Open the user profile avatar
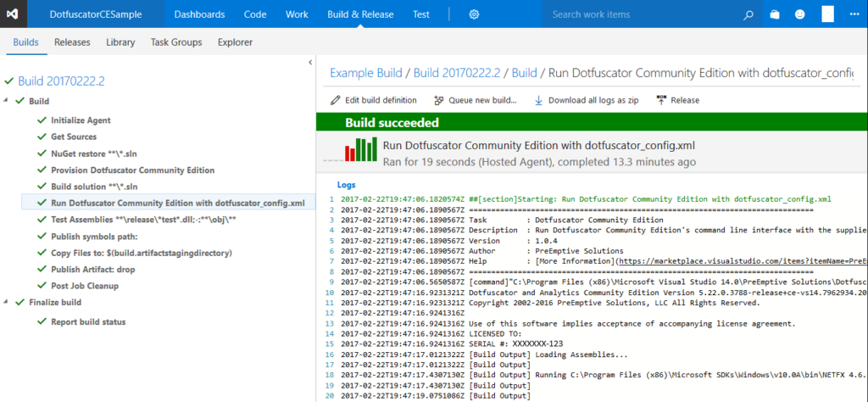Screen dimensions: 868x402 (x=827, y=14)
